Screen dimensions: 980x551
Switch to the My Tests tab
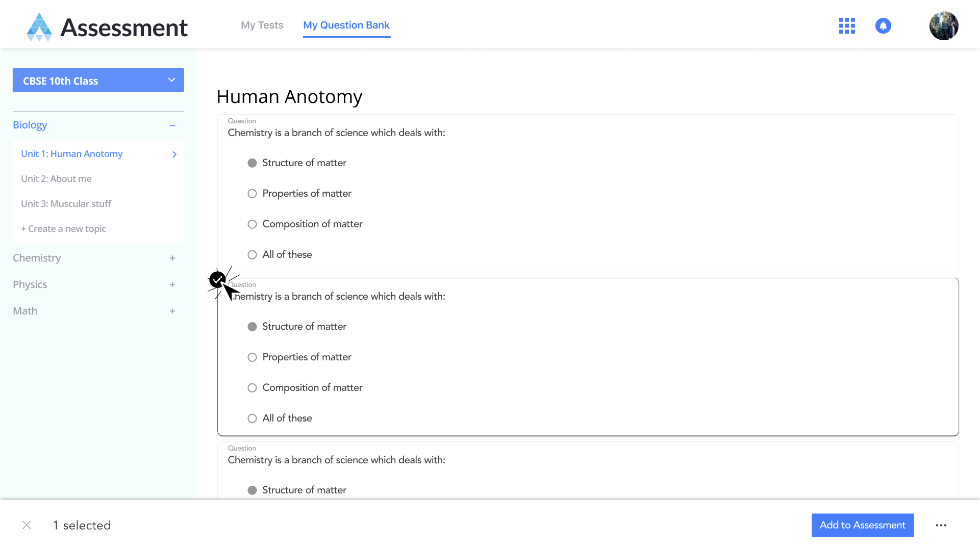click(262, 25)
